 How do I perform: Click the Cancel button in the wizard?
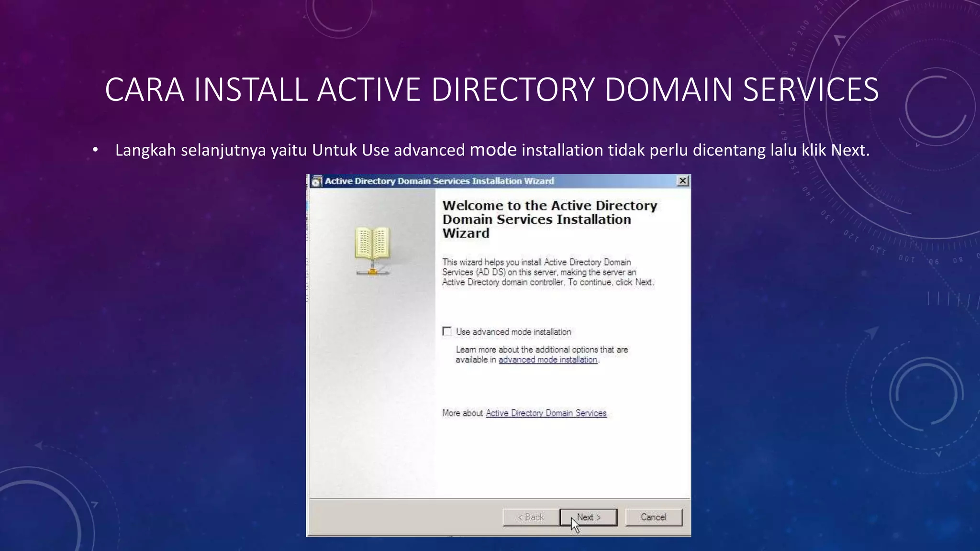click(x=653, y=517)
